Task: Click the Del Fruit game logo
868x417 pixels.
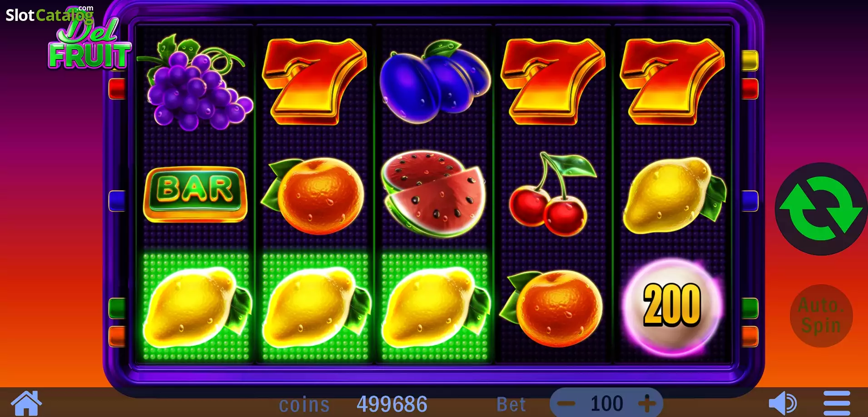Action: tap(89, 44)
